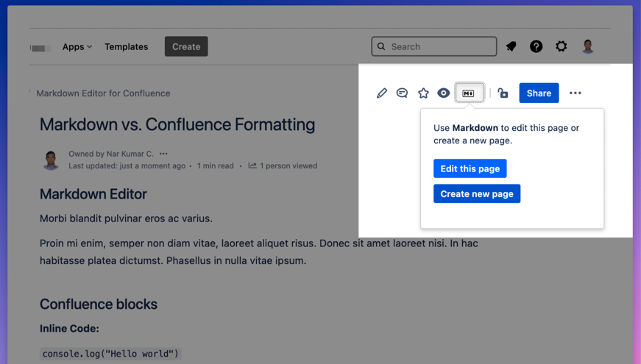
Task: Open page restrictions via the padlock icon
Action: [x=503, y=93]
